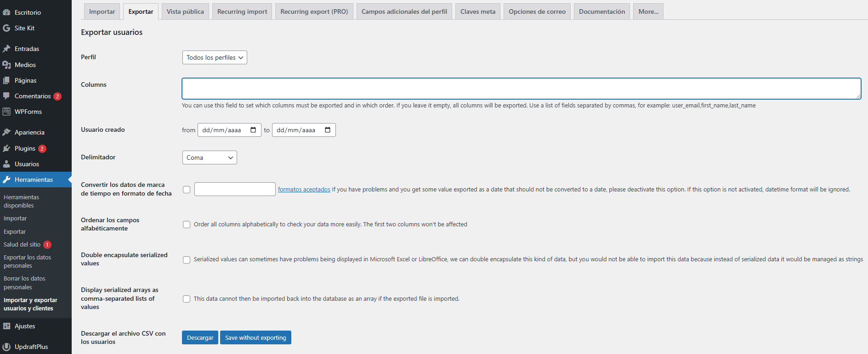This screenshot has height=354, width=868.
Task: Click the Entradas pushpin icon
Action: [x=6, y=49]
